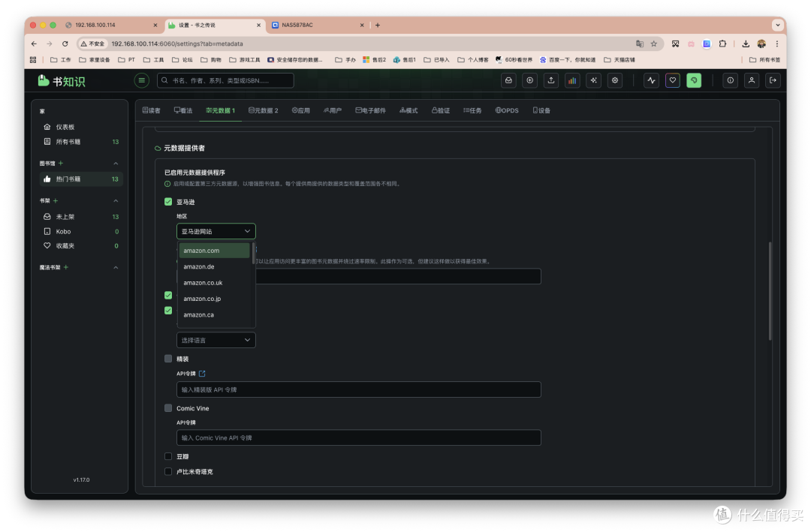Open the settings gear icon in header
This screenshot has width=811, height=532.
point(614,80)
